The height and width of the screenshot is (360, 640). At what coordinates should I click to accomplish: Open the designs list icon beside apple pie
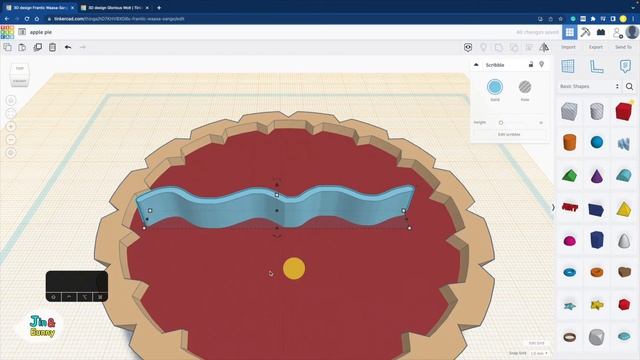pyautogui.click(x=22, y=32)
